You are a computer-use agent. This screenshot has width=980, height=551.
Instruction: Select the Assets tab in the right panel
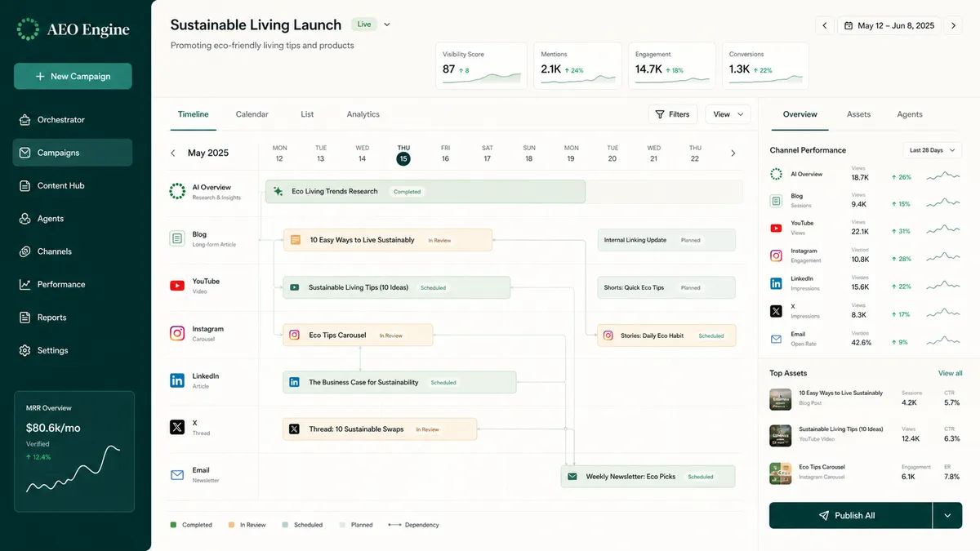pyautogui.click(x=858, y=114)
